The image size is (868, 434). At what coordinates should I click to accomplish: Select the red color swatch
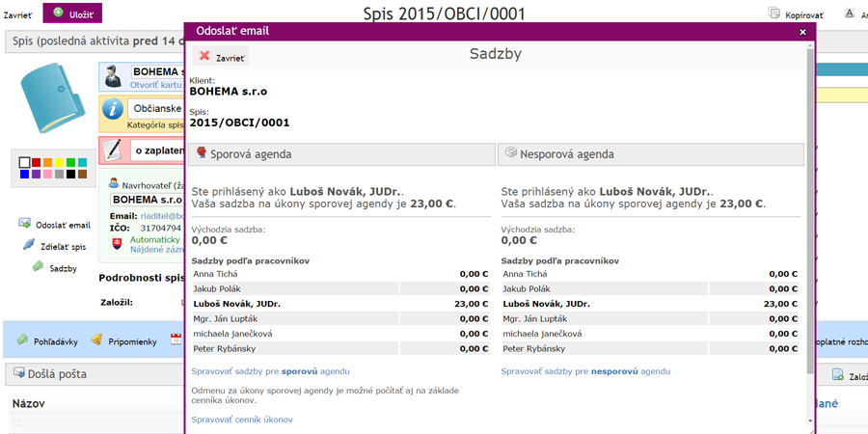tap(36, 162)
